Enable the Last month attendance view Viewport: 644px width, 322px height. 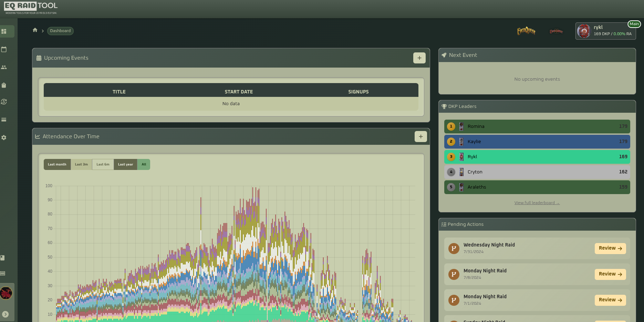(57, 164)
